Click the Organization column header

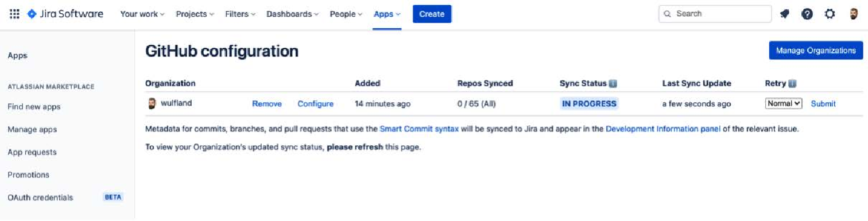pyautogui.click(x=170, y=83)
